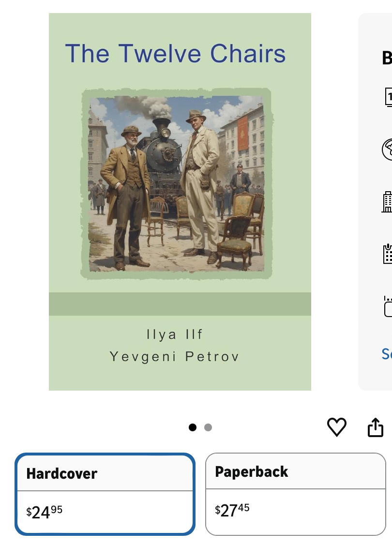Click the page count icon in details panel

click(388, 97)
